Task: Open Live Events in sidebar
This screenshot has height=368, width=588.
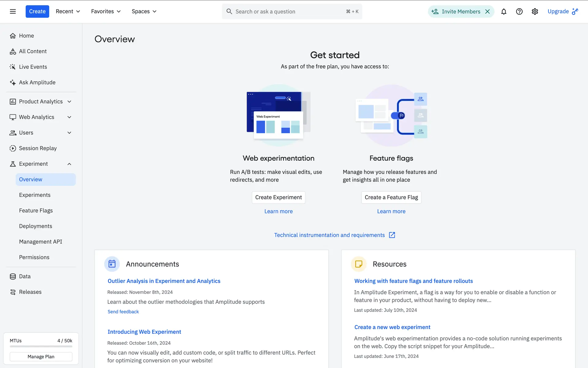Action: point(33,67)
